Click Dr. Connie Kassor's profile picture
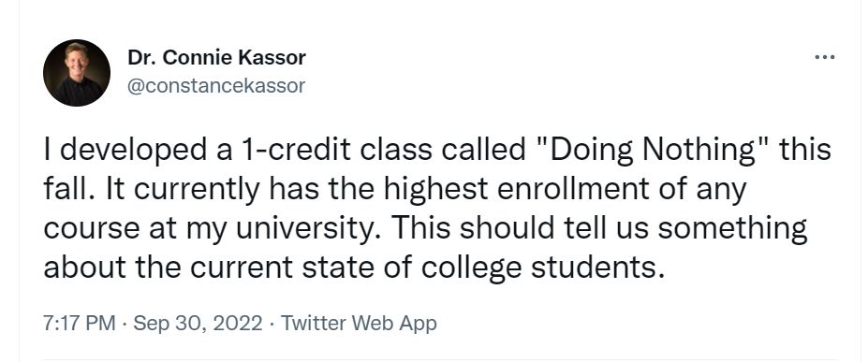This screenshot has width=868, height=362. (77, 72)
